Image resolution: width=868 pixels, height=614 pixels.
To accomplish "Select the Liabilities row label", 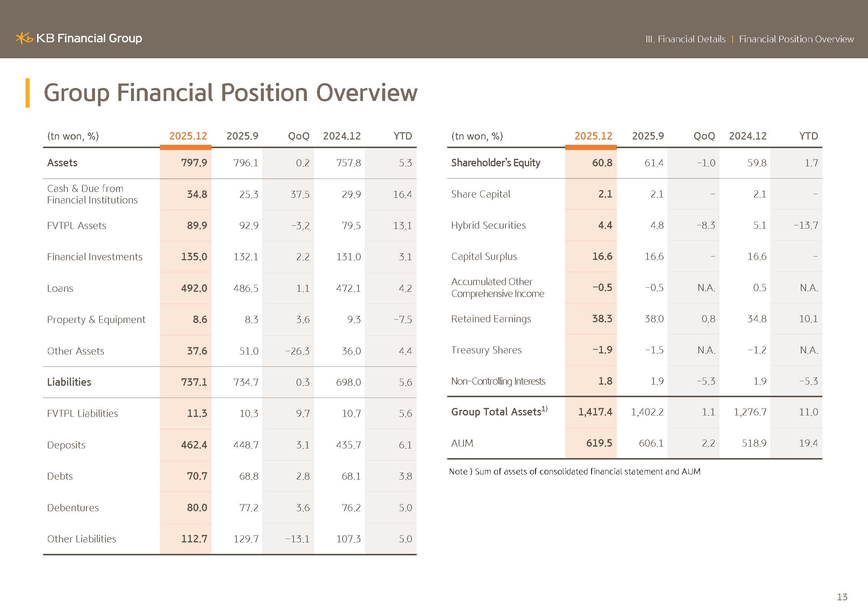I will (69, 382).
